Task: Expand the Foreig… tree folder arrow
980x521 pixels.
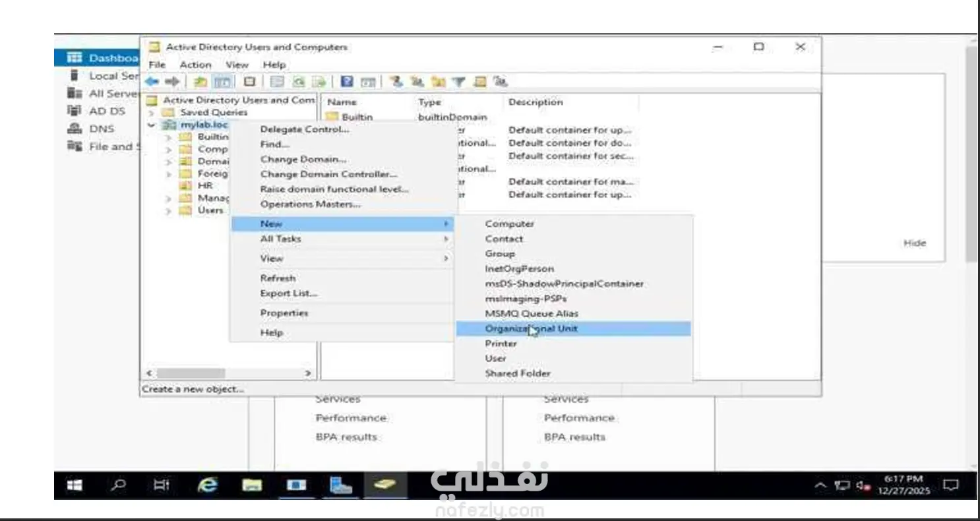Action: point(169,174)
